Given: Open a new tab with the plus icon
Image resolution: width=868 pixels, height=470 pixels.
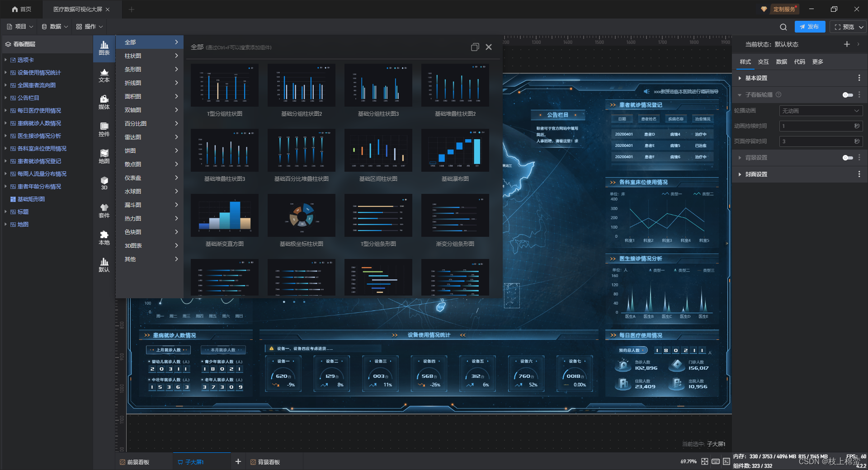Looking at the screenshot, I should click(x=132, y=9).
